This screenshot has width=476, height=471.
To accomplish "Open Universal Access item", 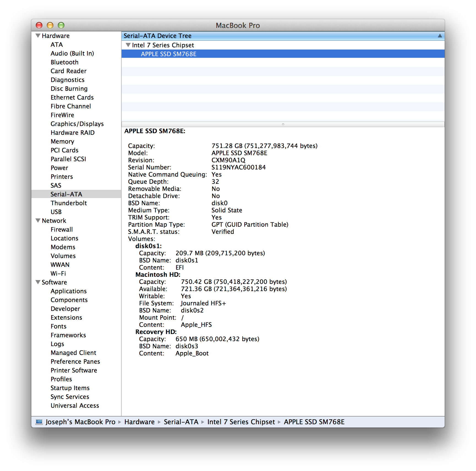I will pos(75,406).
